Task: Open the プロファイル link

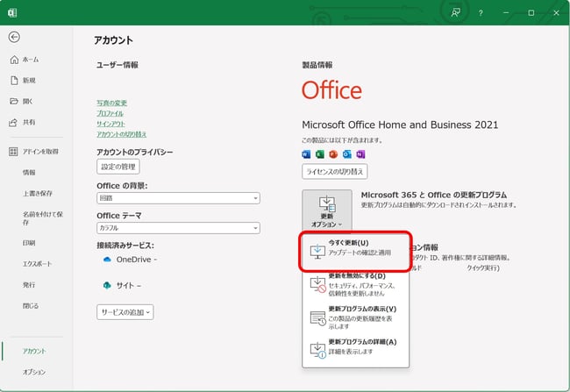Action: pyautogui.click(x=110, y=113)
